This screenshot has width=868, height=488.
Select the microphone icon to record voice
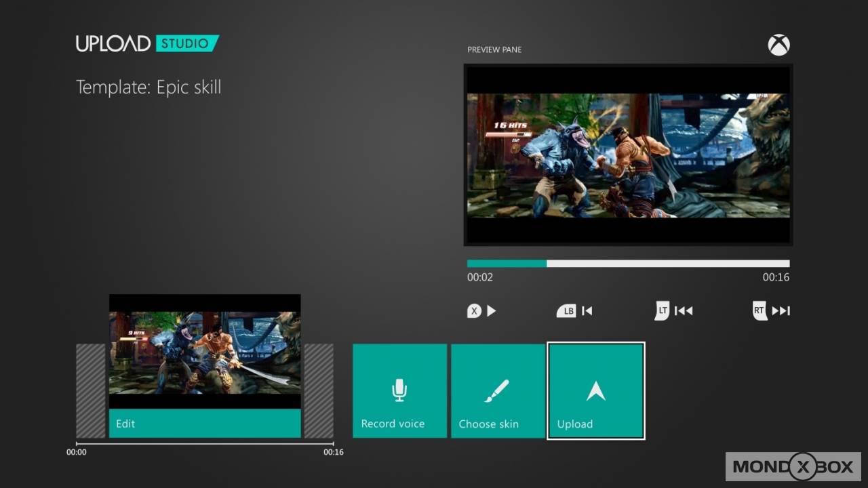399,390
